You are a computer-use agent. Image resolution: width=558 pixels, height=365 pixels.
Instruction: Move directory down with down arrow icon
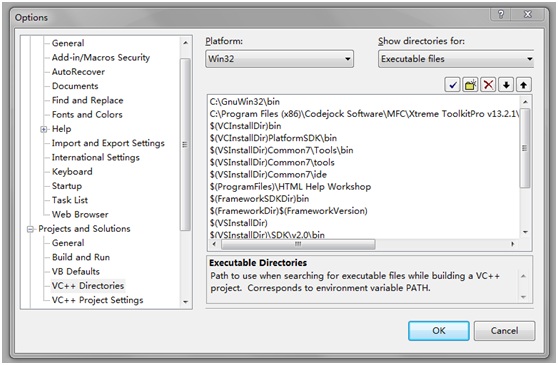506,85
